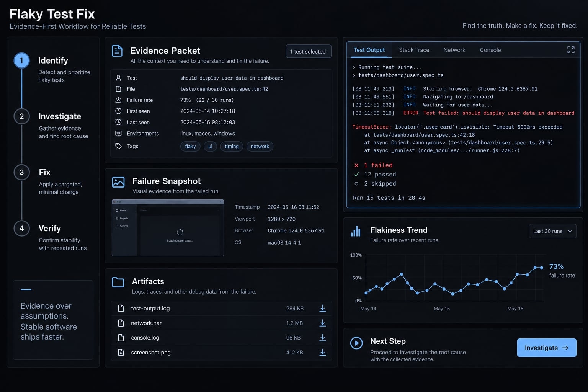Image resolution: width=588 pixels, height=392 pixels.
Task: Click the Flakiness Trend bar chart icon
Action: pyautogui.click(x=356, y=231)
